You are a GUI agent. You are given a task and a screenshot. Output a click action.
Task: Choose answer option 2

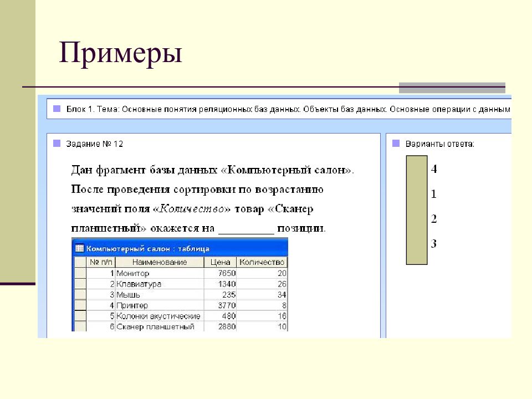[x=434, y=218]
